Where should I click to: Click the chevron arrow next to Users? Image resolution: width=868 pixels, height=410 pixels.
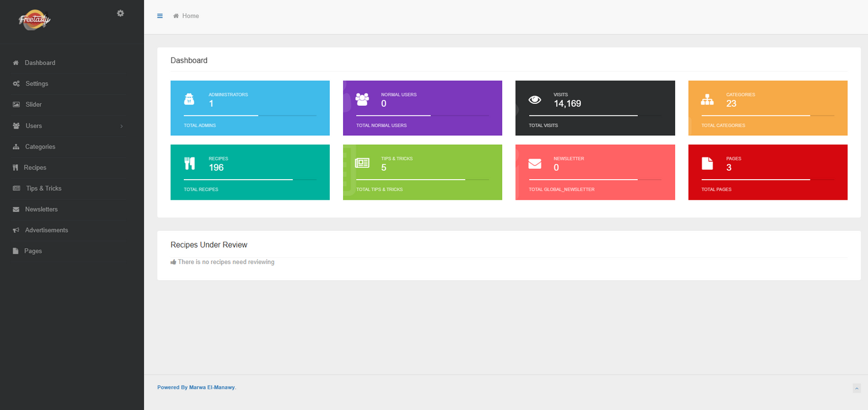[x=121, y=126]
